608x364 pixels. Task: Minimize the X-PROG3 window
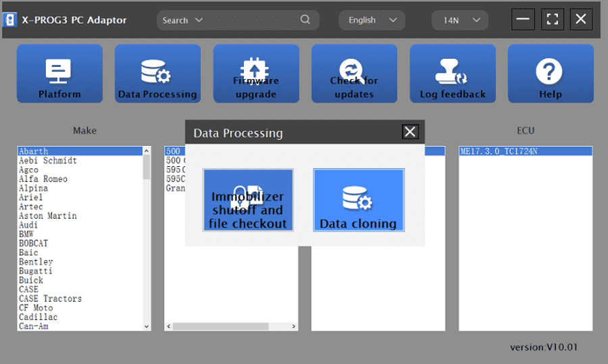tap(523, 19)
